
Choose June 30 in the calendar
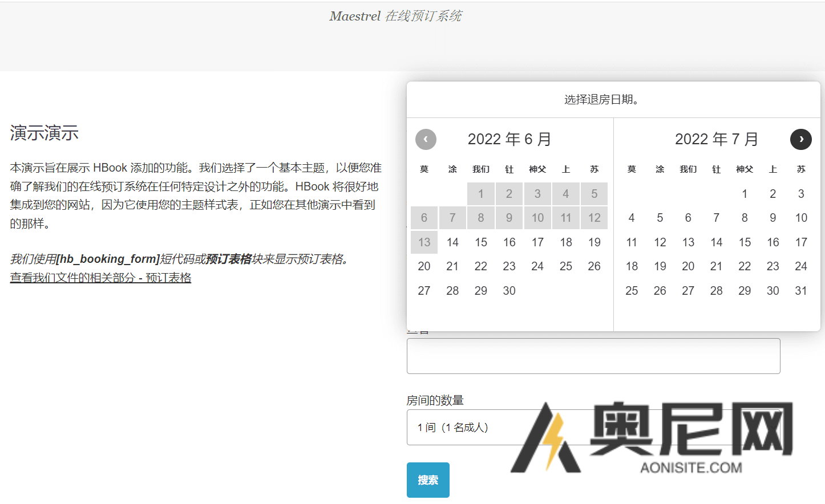click(x=509, y=291)
